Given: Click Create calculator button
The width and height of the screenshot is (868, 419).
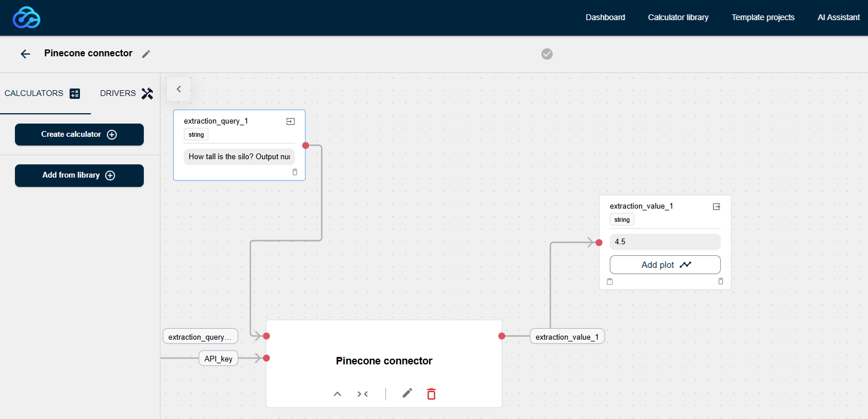Looking at the screenshot, I should 79,134.
